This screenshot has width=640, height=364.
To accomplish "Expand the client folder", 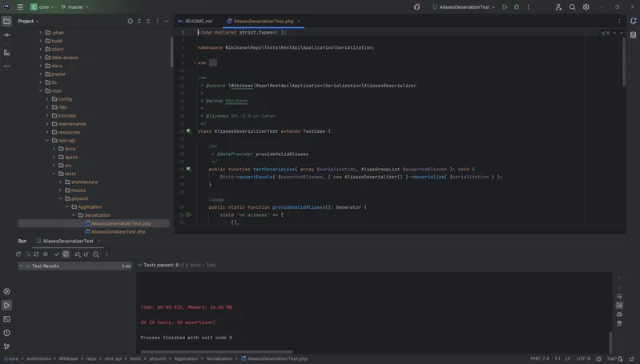I will (x=41, y=50).
